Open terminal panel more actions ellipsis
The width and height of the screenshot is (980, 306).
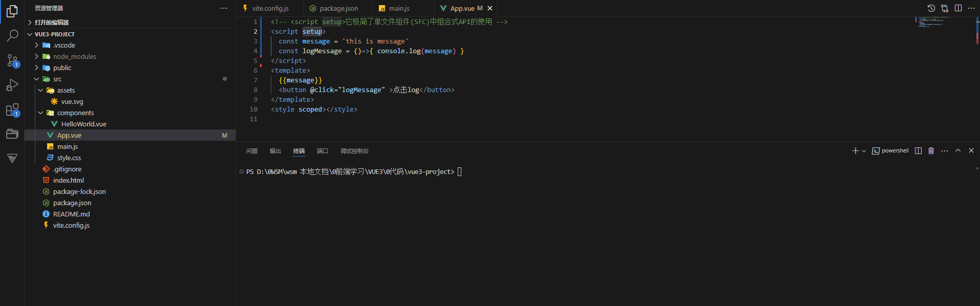pyautogui.click(x=945, y=151)
